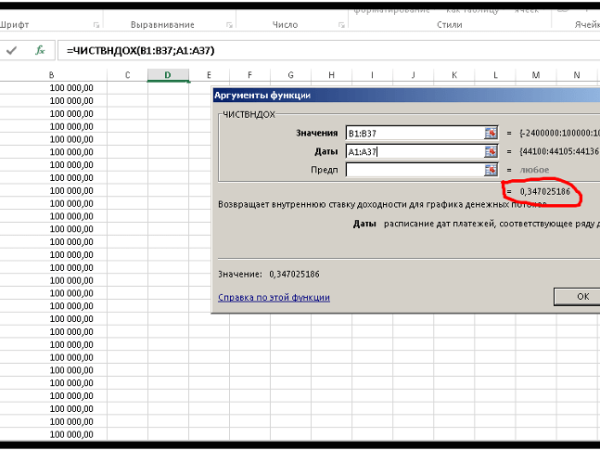Click the Insert Function fx icon
600x450 pixels.
(39, 49)
